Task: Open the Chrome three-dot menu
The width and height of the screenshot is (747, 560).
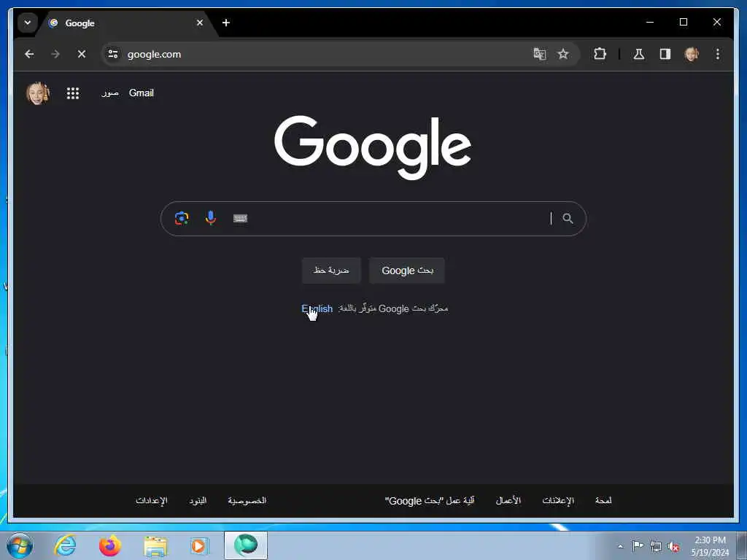Action: point(718,54)
